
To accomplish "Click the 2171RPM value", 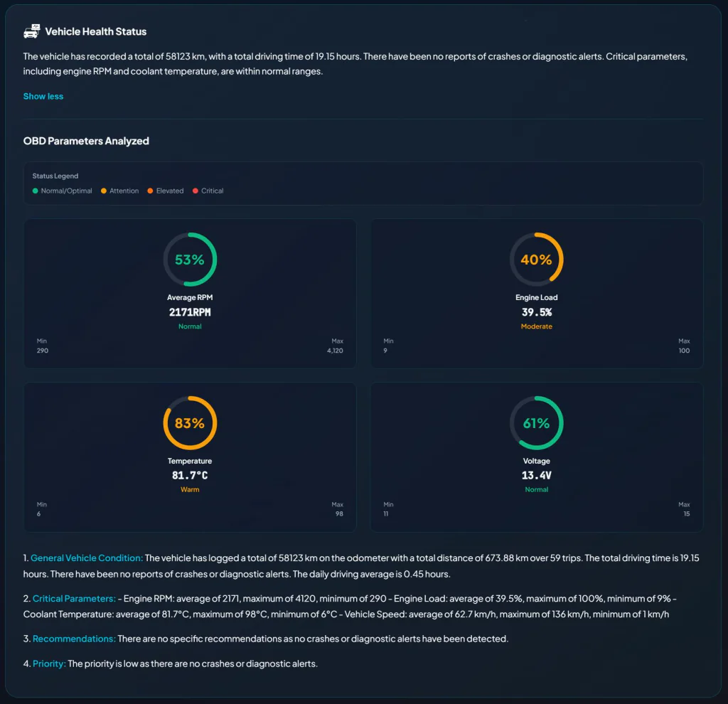I will [190, 312].
